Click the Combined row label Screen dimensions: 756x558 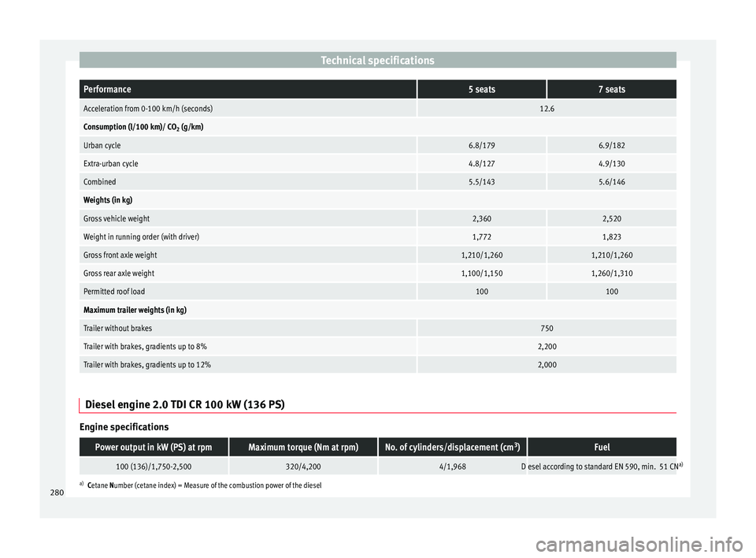coord(100,182)
